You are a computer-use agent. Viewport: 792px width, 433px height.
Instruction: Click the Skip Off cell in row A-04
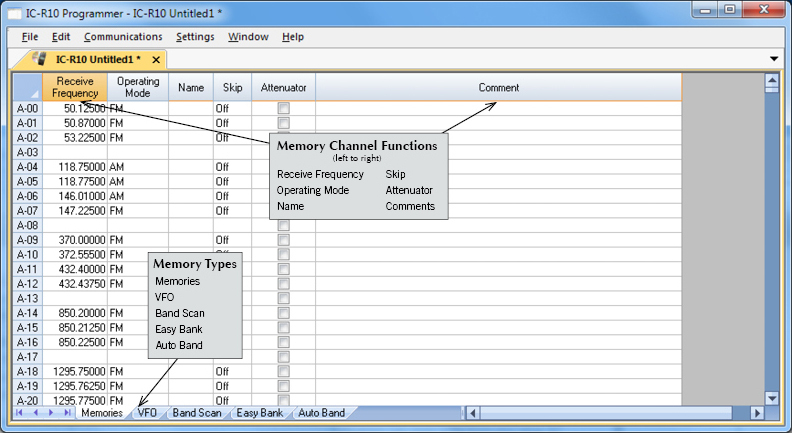[232, 167]
